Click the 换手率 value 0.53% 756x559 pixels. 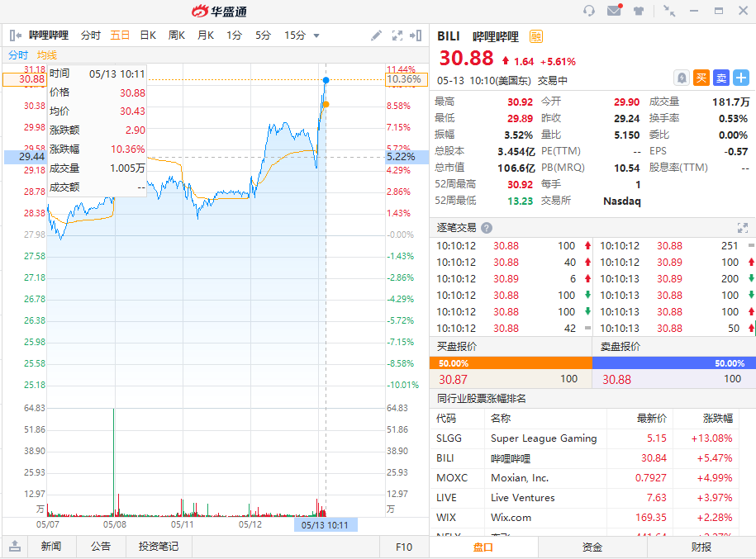(733, 119)
